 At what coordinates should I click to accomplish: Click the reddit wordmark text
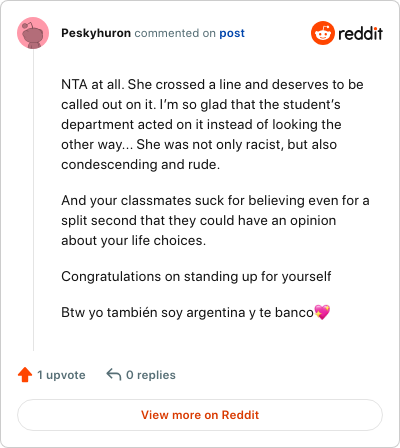pyautogui.click(x=360, y=33)
